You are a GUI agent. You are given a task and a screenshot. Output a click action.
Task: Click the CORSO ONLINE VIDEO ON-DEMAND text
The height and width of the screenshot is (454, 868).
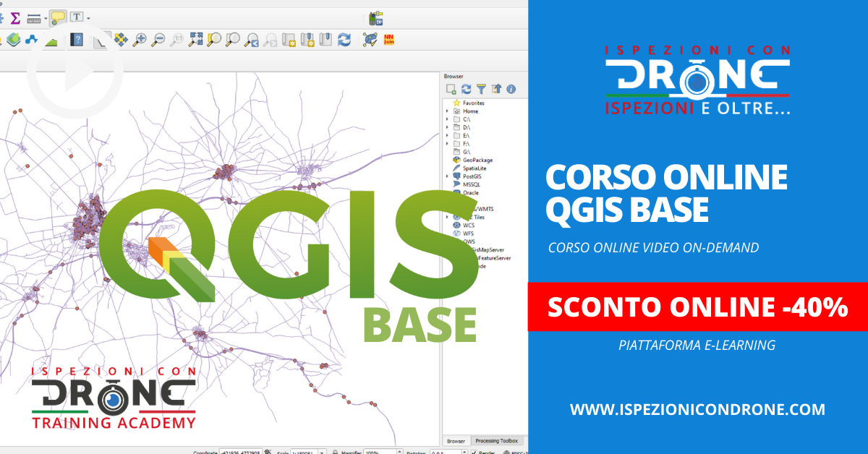click(x=654, y=247)
